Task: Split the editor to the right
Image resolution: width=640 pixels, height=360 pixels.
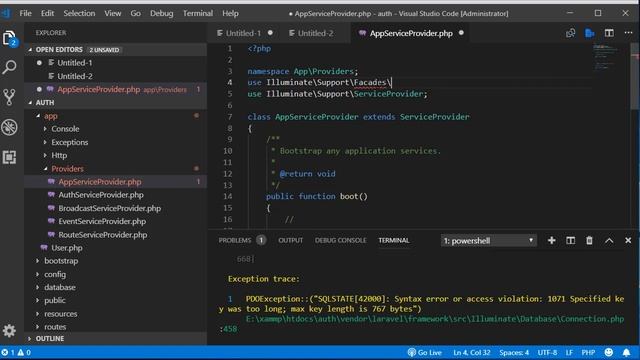Action: tap(609, 33)
